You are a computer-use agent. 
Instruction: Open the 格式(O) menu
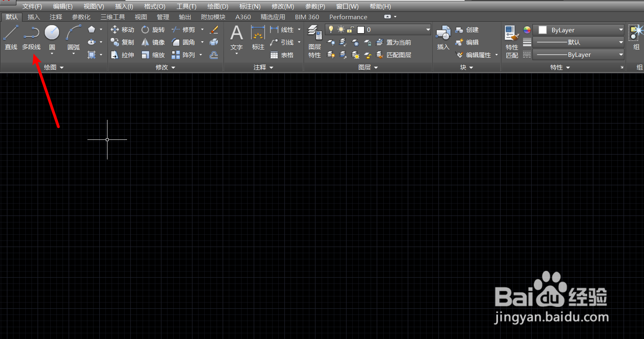tap(155, 7)
